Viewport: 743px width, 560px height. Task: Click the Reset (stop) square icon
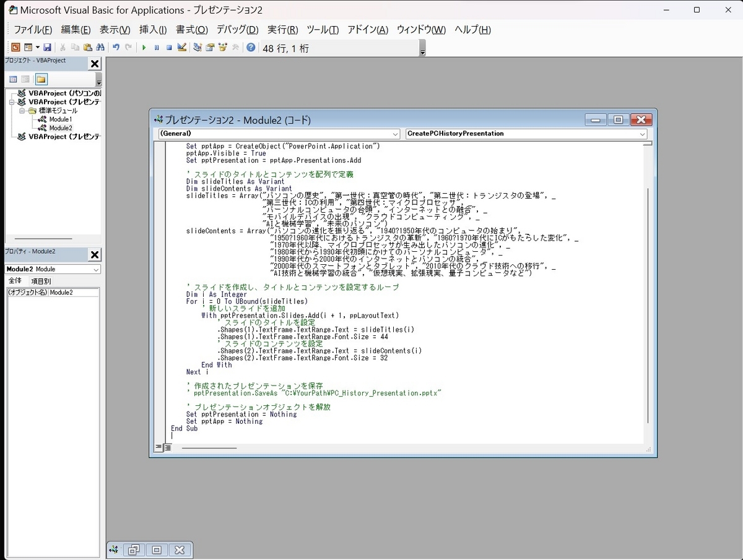[x=169, y=47]
